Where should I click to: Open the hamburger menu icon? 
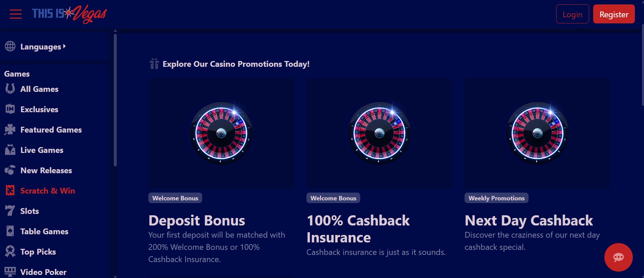pos(16,14)
